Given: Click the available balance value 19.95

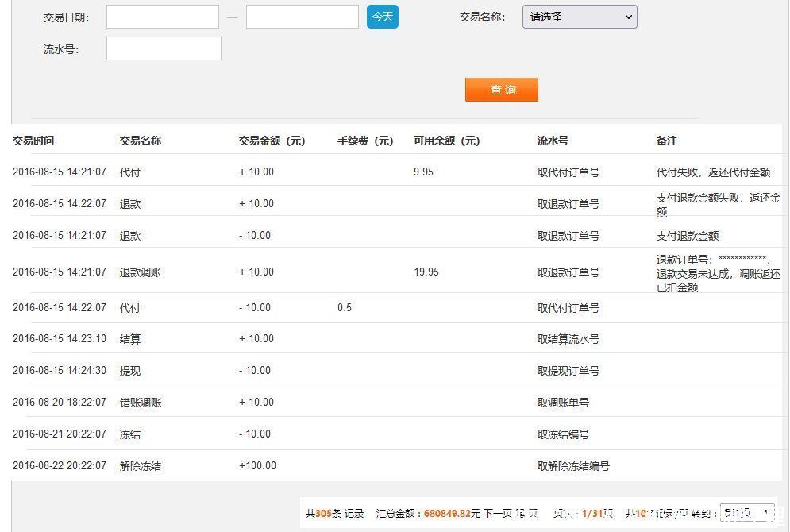Looking at the screenshot, I should click(426, 272).
